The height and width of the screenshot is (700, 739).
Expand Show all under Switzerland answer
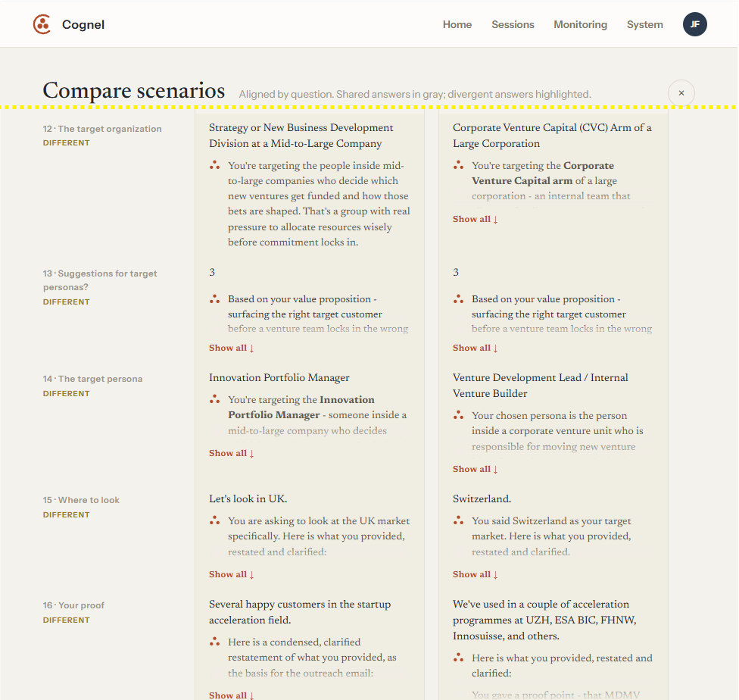[475, 574]
